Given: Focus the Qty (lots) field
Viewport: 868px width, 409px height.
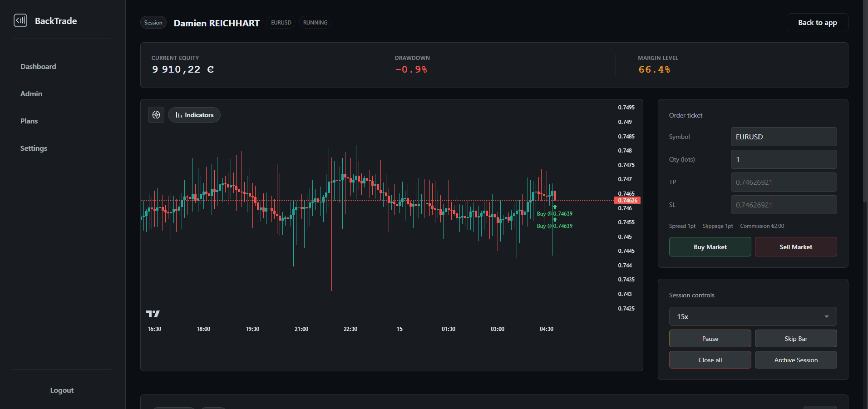Looking at the screenshot, I should point(784,159).
